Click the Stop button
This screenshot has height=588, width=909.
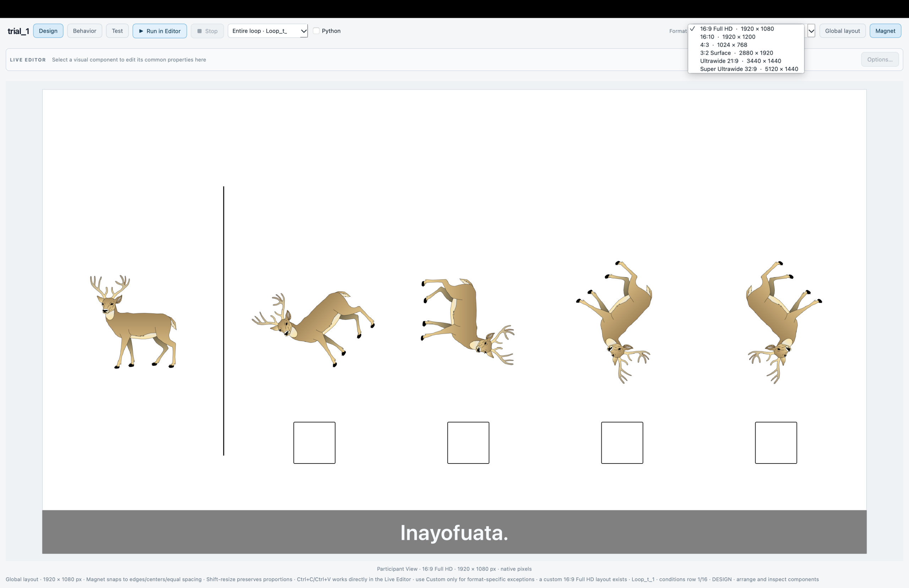(207, 31)
